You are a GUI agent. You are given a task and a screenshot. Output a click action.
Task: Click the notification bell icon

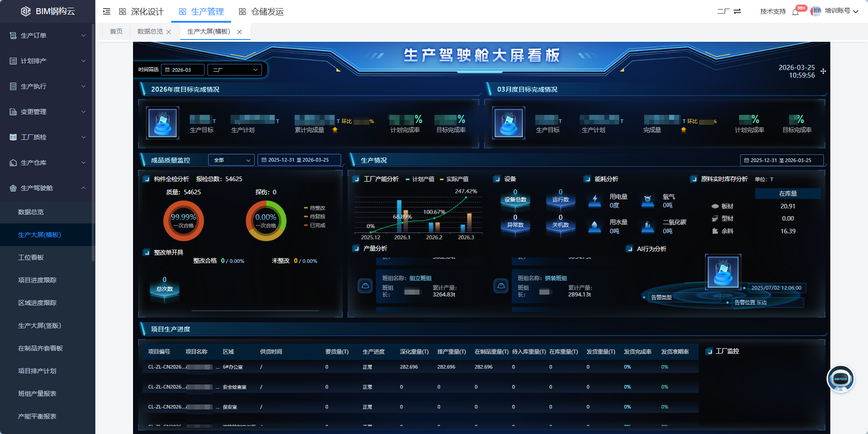795,12
